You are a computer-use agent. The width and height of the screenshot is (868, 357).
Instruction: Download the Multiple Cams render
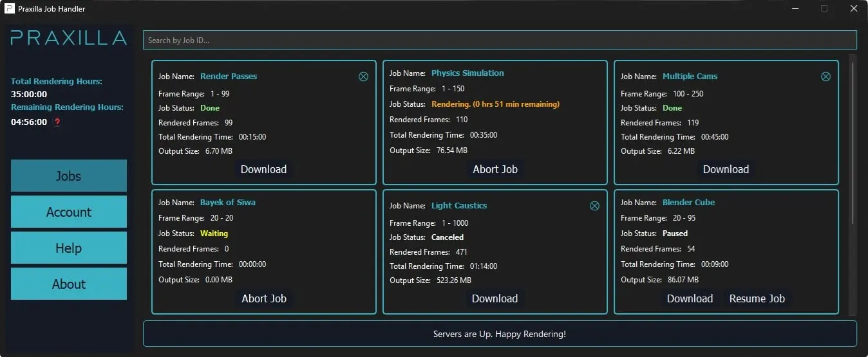(726, 170)
